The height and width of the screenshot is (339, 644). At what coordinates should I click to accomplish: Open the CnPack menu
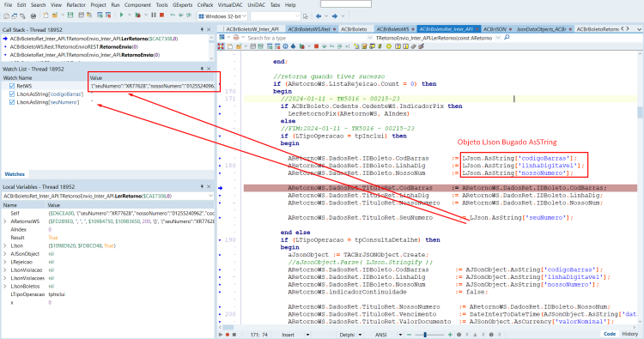pyautogui.click(x=205, y=5)
